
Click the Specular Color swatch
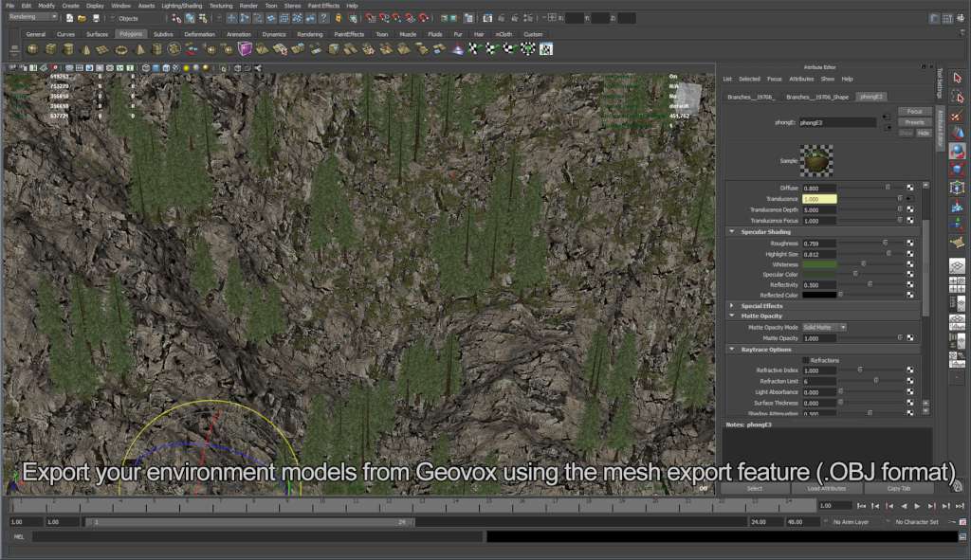(818, 275)
